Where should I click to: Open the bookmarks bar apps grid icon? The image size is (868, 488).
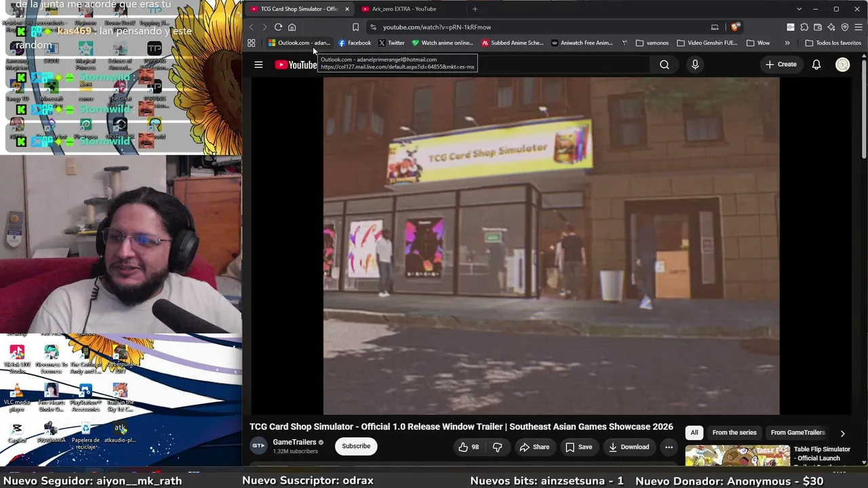(x=251, y=43)
